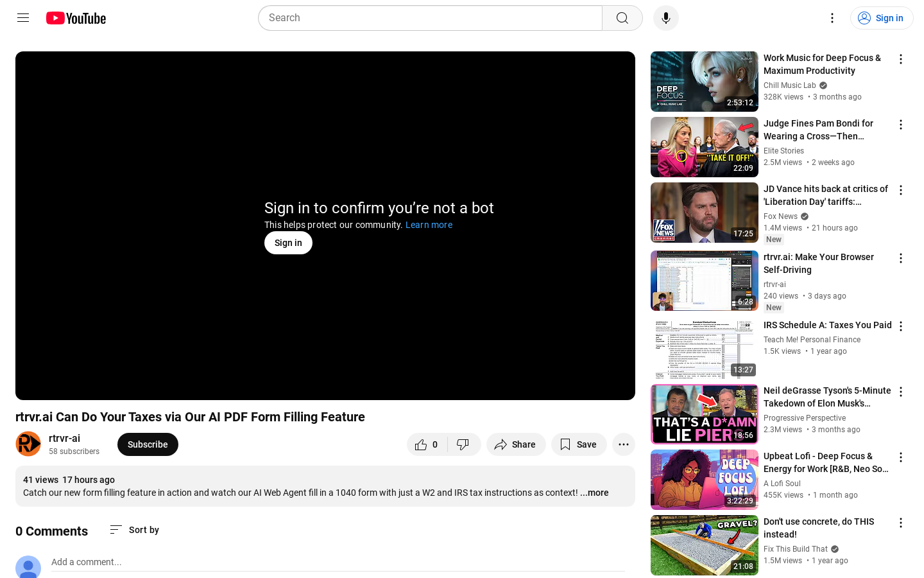This screenshot has width=924, height=578.
Task: Click the video title rtrvr.ai Can Do Your Taxes
Action: [x=190, y=417]
